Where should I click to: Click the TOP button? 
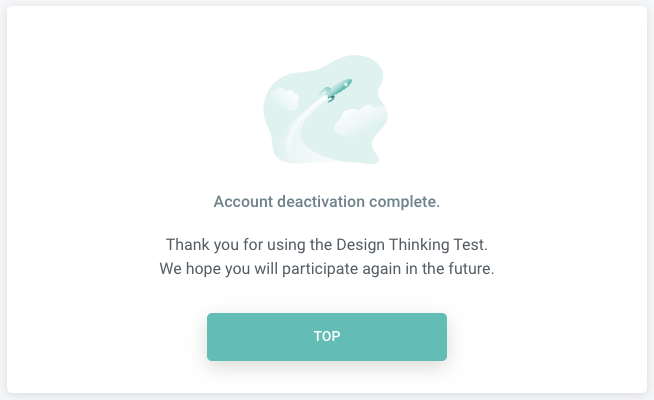[x=327, y=337]
